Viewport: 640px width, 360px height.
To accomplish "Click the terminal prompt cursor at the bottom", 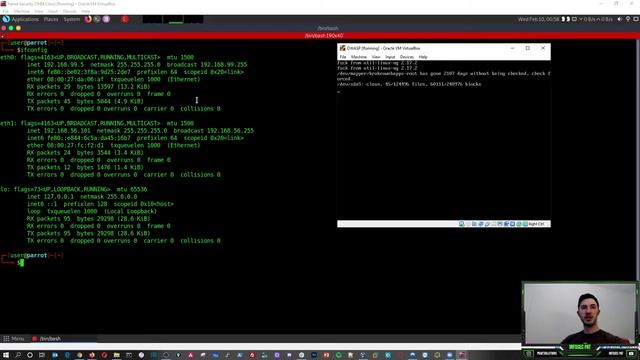I will pyautogui.click(x=22, y=263).
